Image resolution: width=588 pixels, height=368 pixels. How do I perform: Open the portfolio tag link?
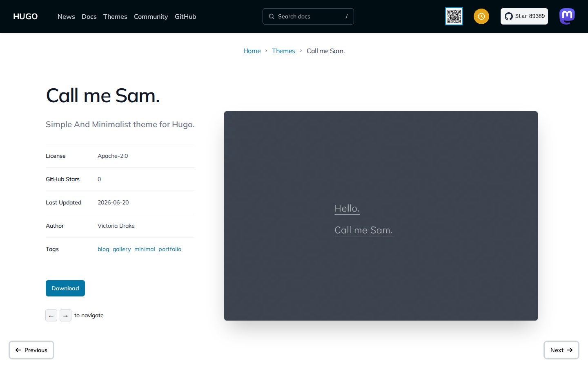pyautogui.click(x=170, y=249)
